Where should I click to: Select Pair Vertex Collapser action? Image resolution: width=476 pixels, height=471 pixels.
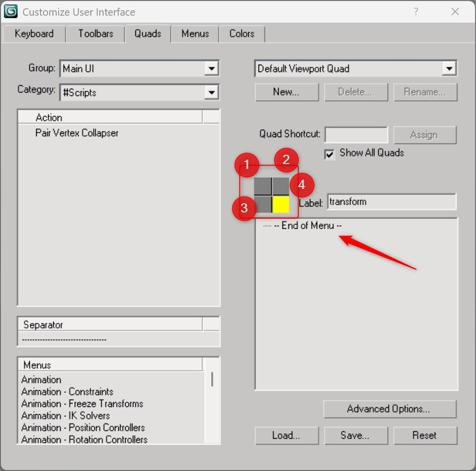click(76, 133)
